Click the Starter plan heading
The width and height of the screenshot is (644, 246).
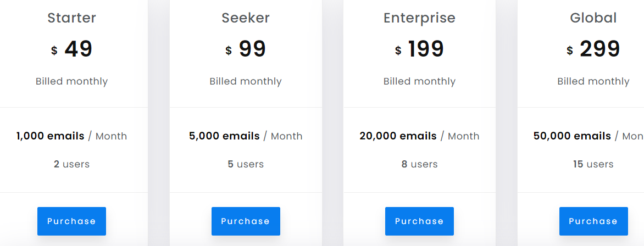coord(71,18)
